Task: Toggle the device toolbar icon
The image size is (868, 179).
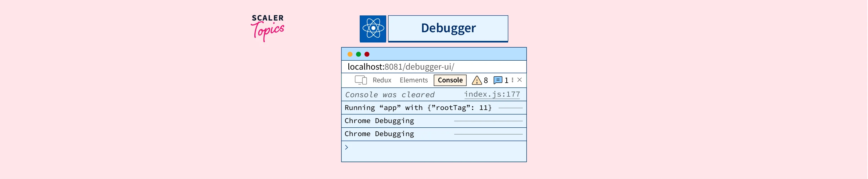Action: [361, 80]
